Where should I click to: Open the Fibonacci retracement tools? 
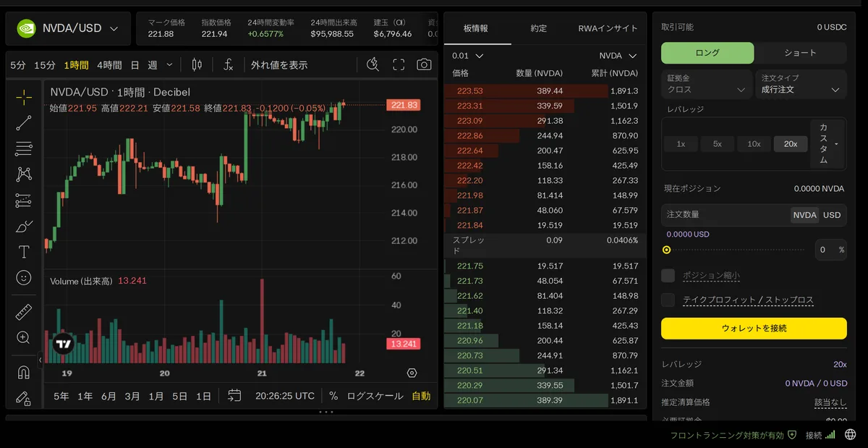(x=24, y=148)
